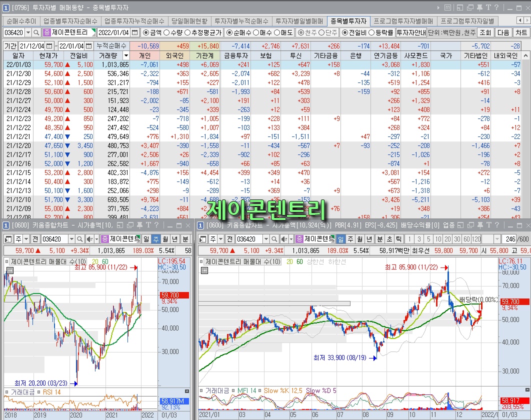Click the M menu icon in investor title bar
Viewport: 531px width, 420px height.
click(447, 7)
